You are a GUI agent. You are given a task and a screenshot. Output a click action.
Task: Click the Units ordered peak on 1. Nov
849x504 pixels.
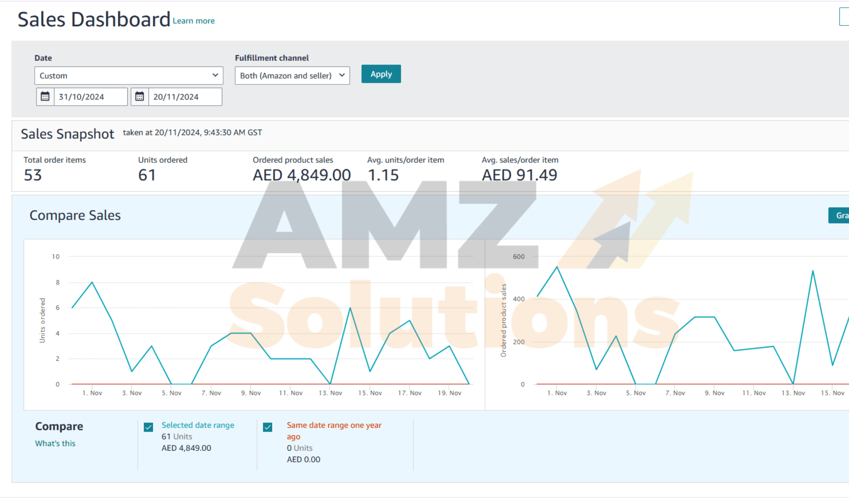click(x=92, y=282)
